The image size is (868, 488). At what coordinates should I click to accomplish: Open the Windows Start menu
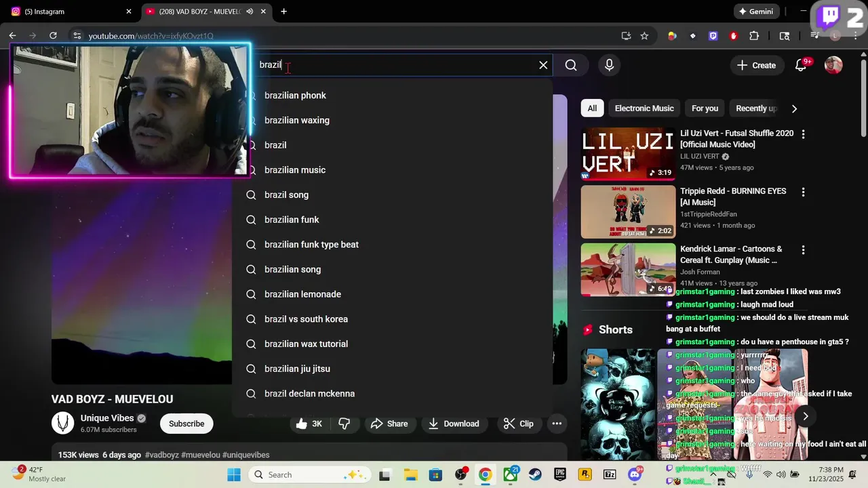(x=234, y=474)
